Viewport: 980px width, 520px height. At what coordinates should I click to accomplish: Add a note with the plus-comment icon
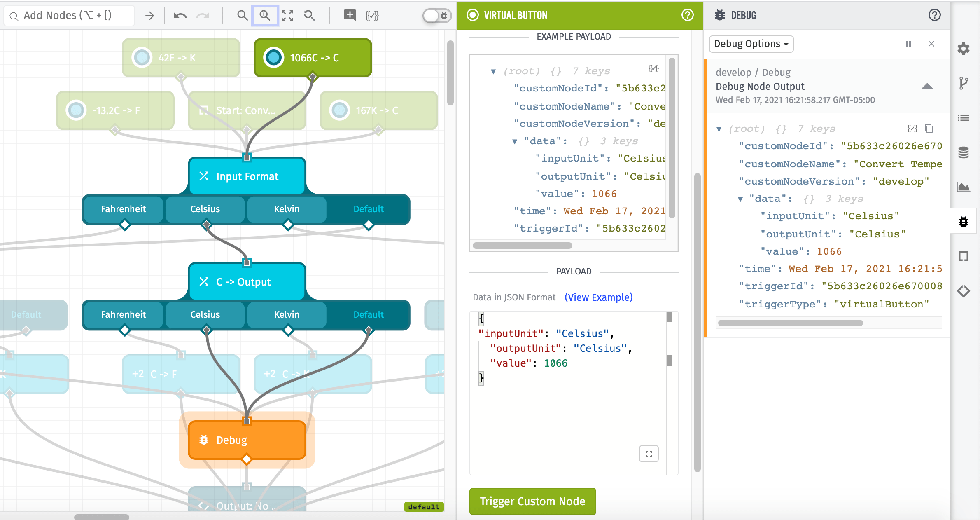350,16
